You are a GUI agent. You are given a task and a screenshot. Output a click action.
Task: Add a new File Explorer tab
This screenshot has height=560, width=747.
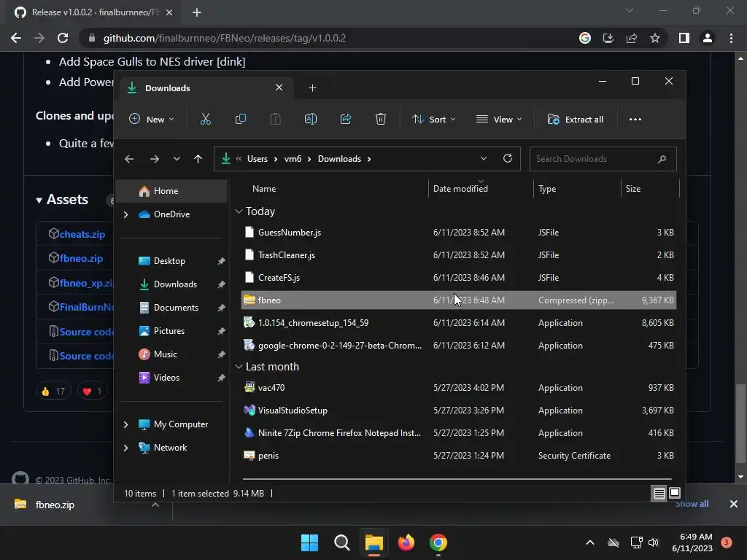point(312,87)
